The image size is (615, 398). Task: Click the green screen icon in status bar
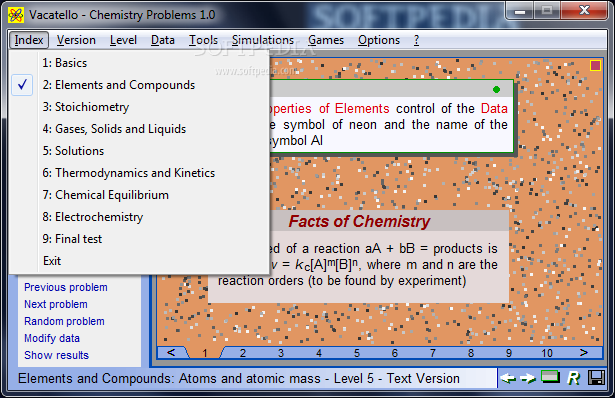click(550, 377)
